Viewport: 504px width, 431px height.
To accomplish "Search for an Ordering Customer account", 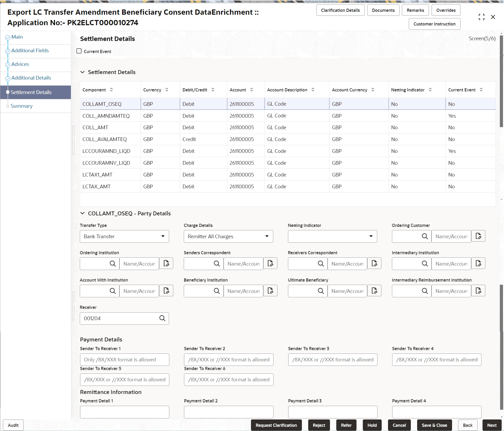I will (x=425, y=236).
